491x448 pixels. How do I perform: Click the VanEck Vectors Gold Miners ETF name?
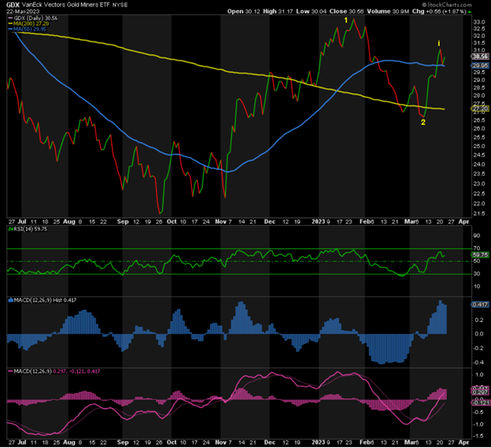(x=66, y=5)
